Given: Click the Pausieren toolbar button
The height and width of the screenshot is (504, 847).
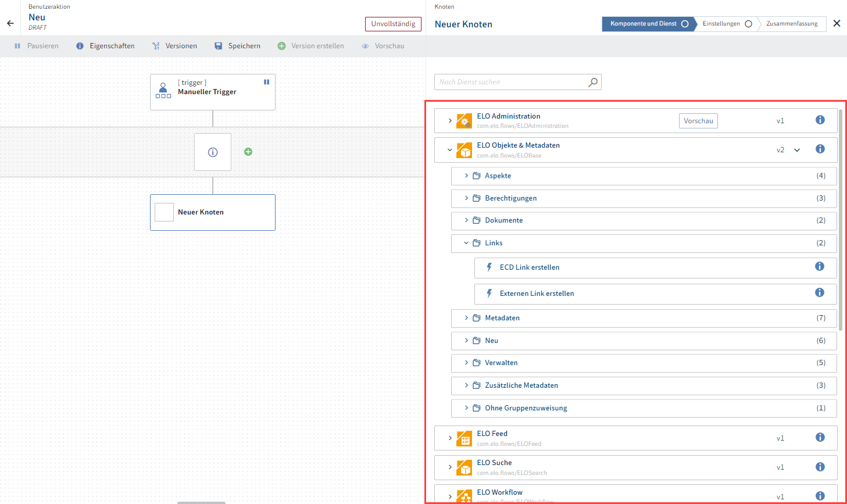Looking at the screenshot, I should point(37,46).
